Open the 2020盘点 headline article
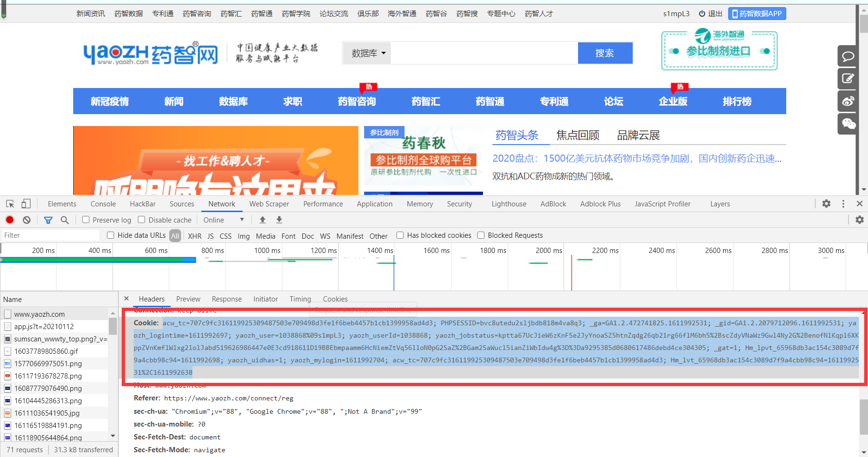 pos(637,158)
